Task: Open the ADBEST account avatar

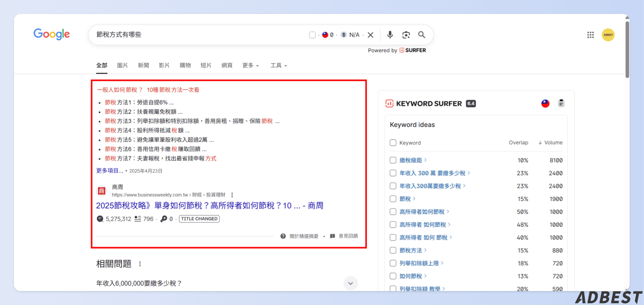Action: (x=608, y=35)
